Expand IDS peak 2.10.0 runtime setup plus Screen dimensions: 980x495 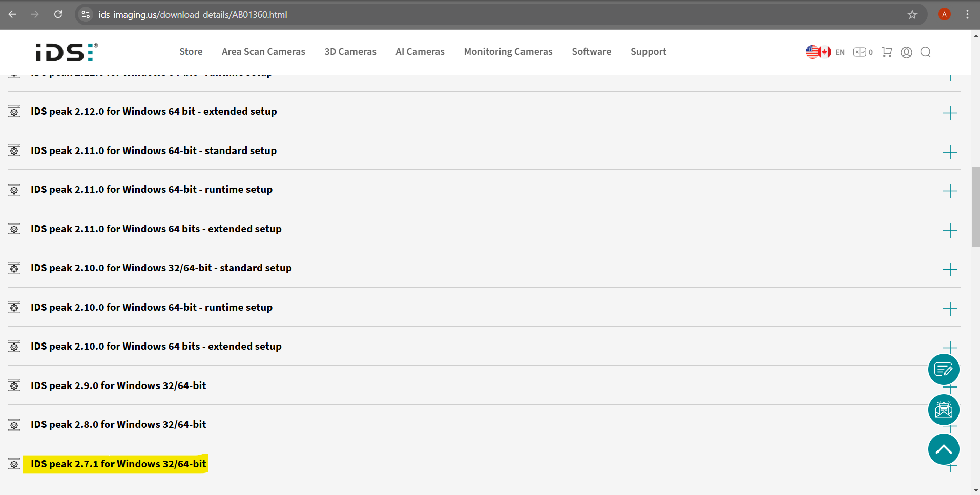pyautogui.click(x=950, y=309)
